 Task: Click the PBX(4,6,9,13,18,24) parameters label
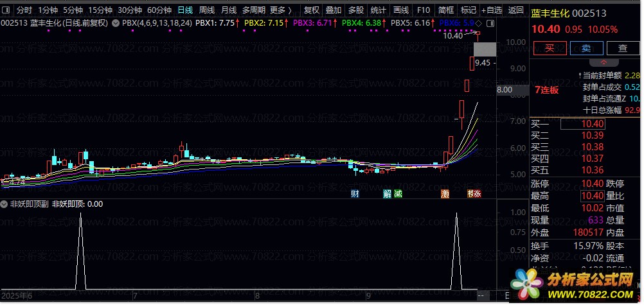[157, 23]
